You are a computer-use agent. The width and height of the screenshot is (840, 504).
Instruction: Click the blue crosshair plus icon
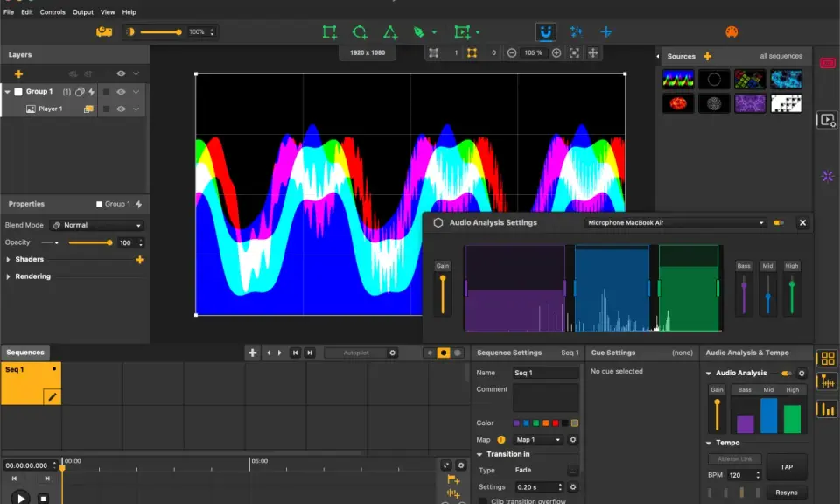pos(605,32)
